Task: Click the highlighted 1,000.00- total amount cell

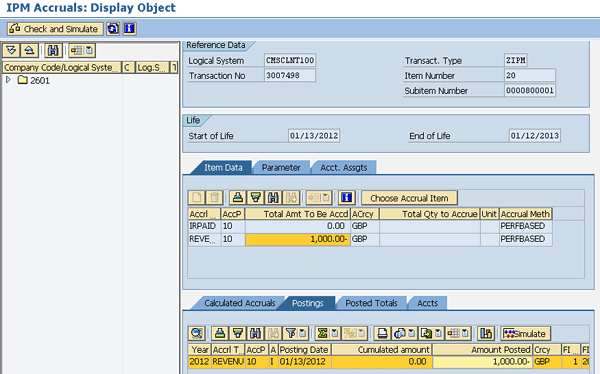Action: click(x=298, y=239)
